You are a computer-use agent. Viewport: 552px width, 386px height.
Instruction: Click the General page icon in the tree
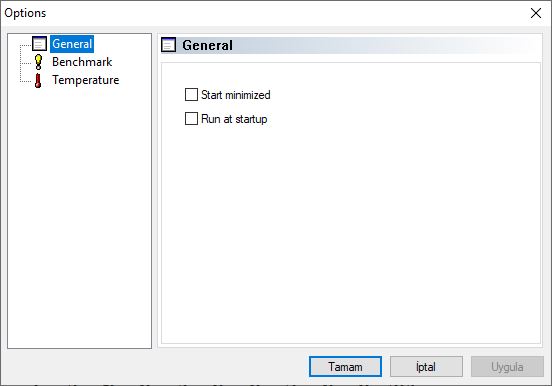click(39, 44)
